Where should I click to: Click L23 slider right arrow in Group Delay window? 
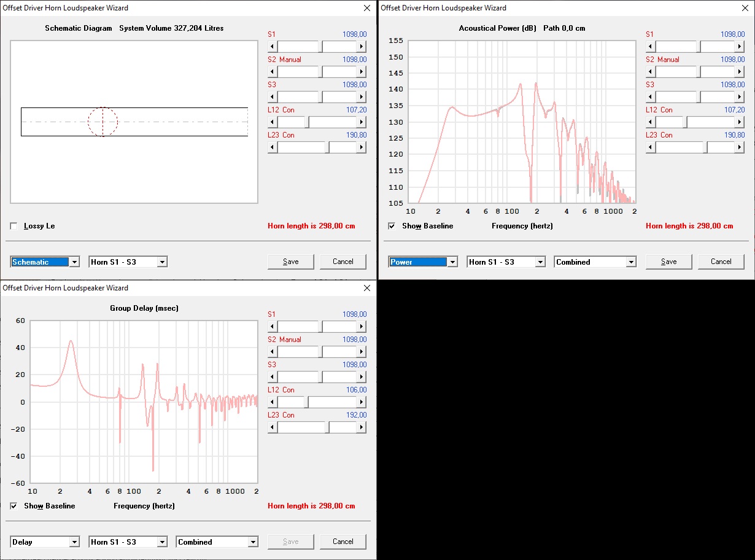(x=362, y=427)
